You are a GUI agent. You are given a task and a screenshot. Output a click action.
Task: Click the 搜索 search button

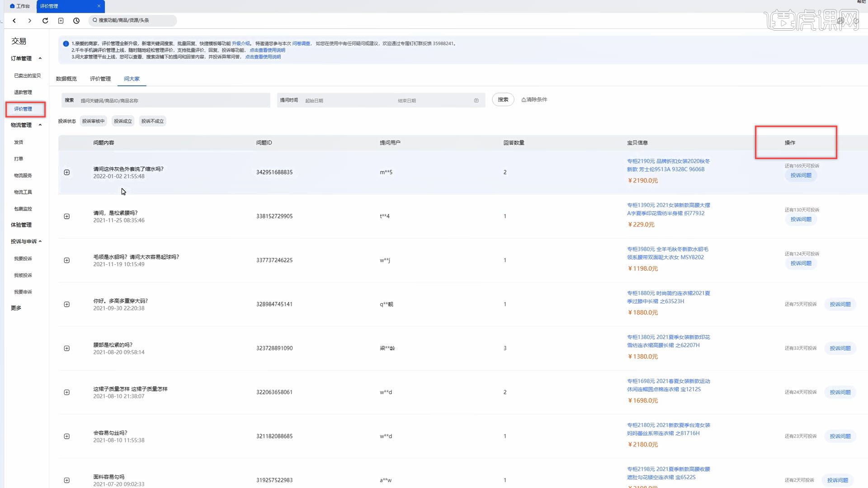coord(503,100)
